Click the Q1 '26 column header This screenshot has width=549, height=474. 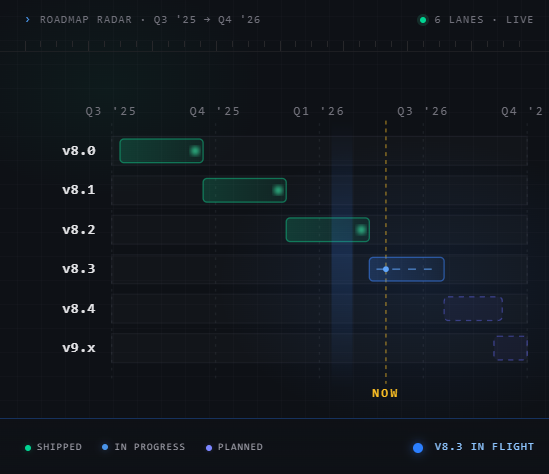[319, 111]
